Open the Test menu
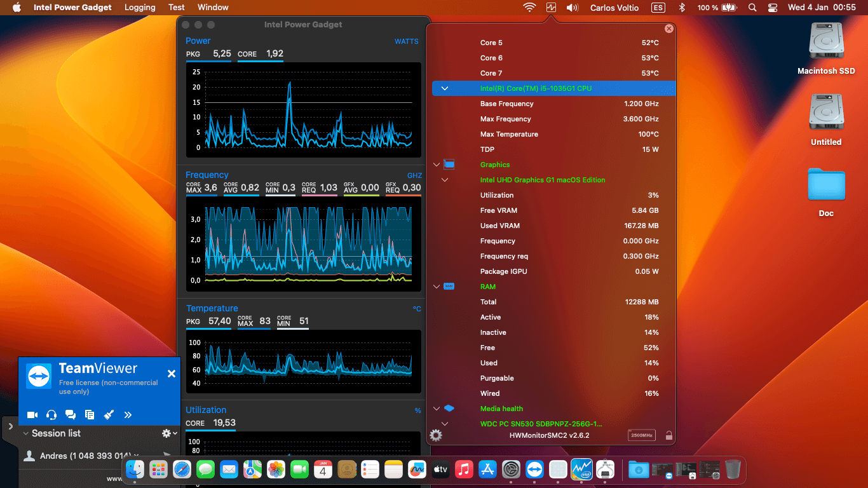Viewport: 868px width, 488px height. pyautogui.click(x=177, y=8)
